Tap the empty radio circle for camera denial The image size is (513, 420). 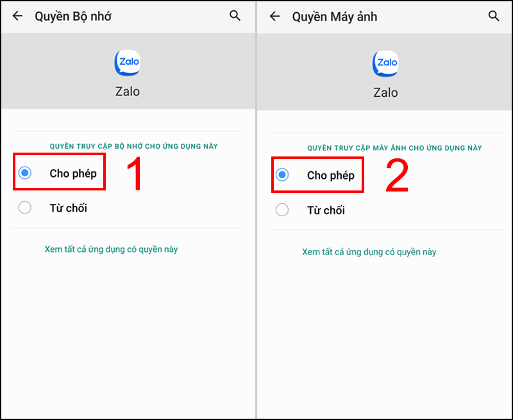click(x=282, y=210)
